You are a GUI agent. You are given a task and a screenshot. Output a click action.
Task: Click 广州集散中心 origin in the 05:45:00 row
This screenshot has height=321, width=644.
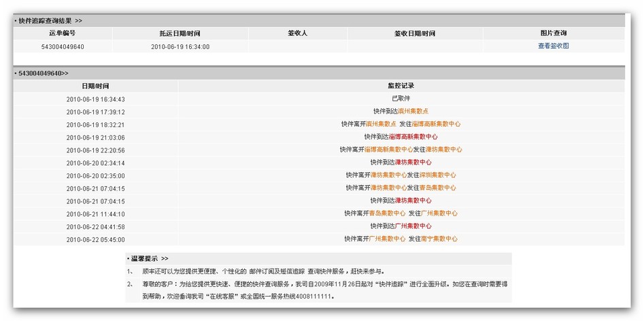coord(387,239)
